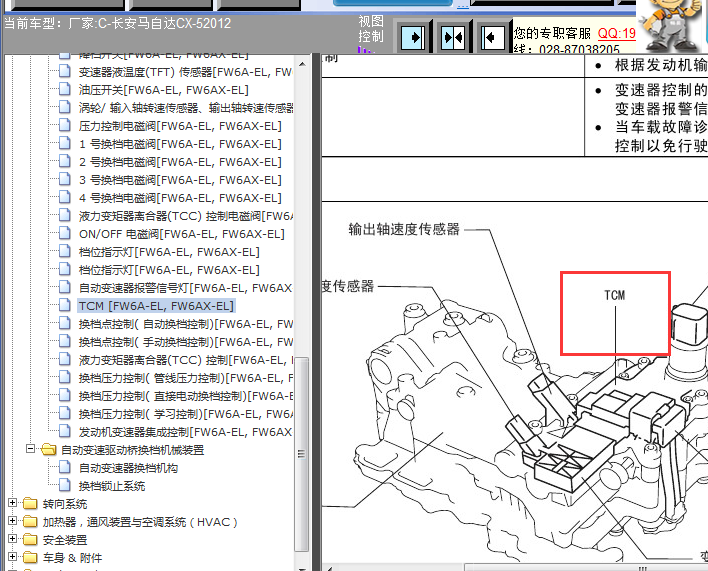The image size is (708, 571).
Task: Open 液力变矩器离合器(TCC) 控制电磁阀 document
Action: [186, 216]
